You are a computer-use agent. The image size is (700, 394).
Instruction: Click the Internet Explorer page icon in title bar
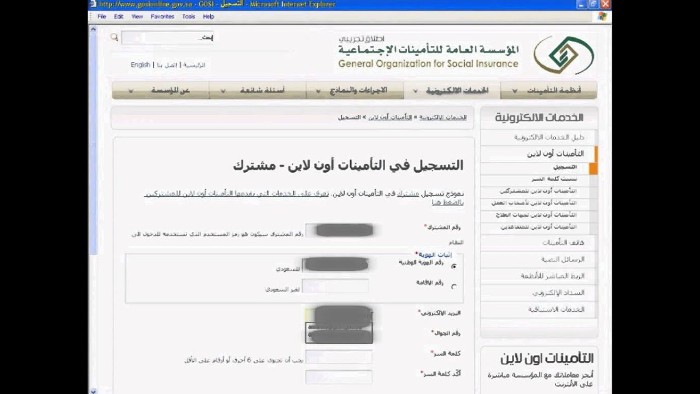[92, 4]
